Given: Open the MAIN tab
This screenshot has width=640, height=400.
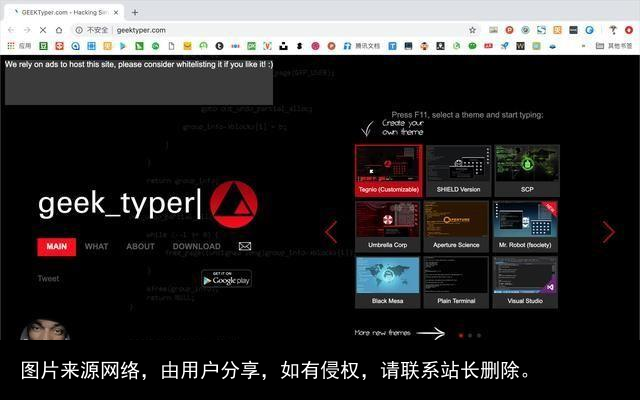Looking at the screenshot, I should (56, 247).
